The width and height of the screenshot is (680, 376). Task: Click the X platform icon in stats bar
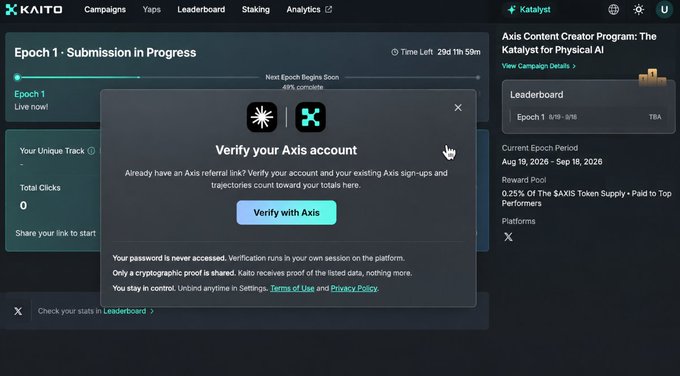[x=18, y=311]
